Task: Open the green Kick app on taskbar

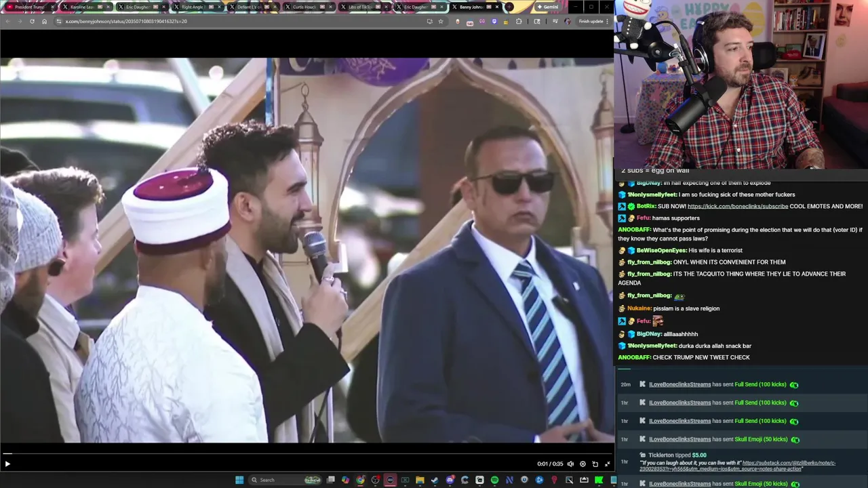Action: 599,480
